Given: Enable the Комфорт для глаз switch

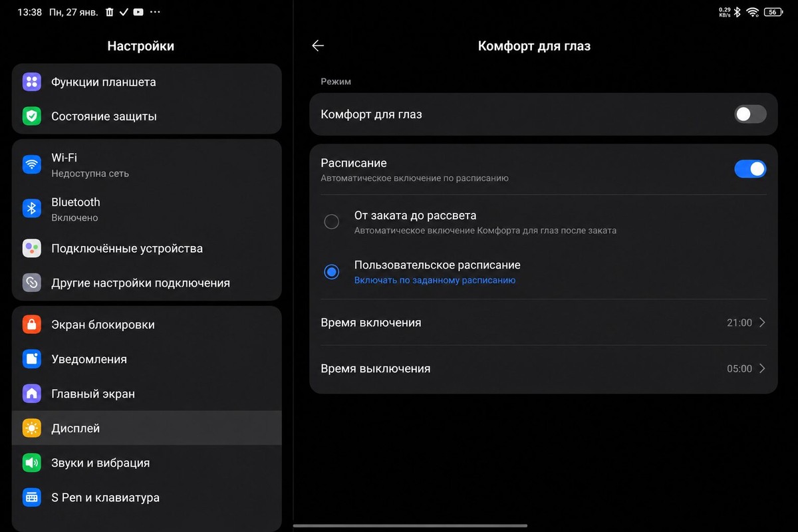Looking at the screenshot, I should click(750, 114).
